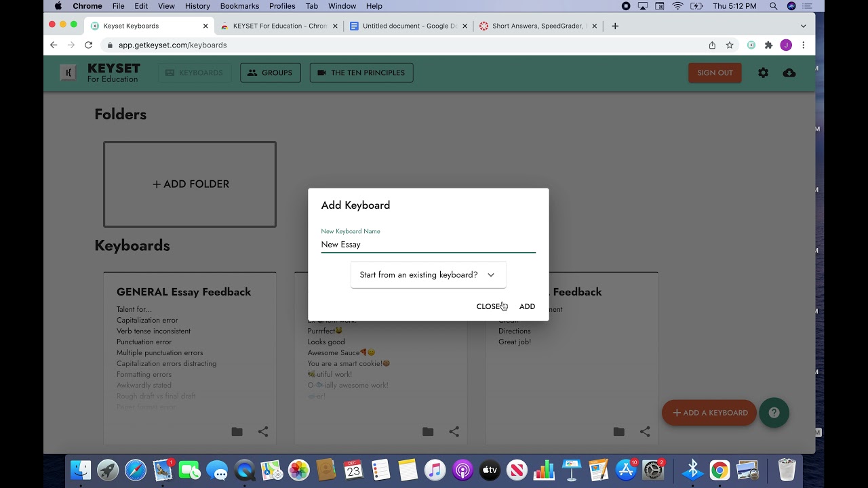Click folder icon on the Awesome Sauce card
This screenshot has width=868, height=488.
[428, 431]
